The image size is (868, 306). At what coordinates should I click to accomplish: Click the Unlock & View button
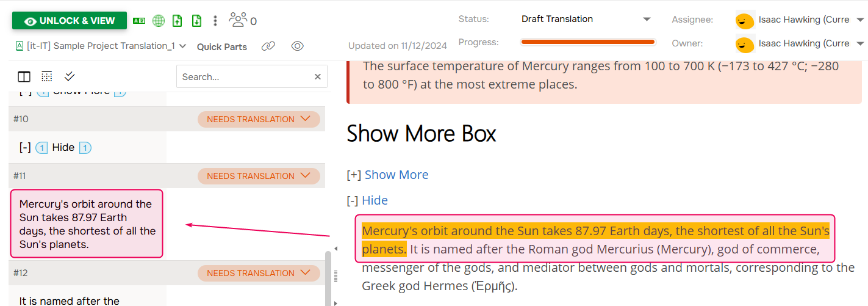(70, 21)
